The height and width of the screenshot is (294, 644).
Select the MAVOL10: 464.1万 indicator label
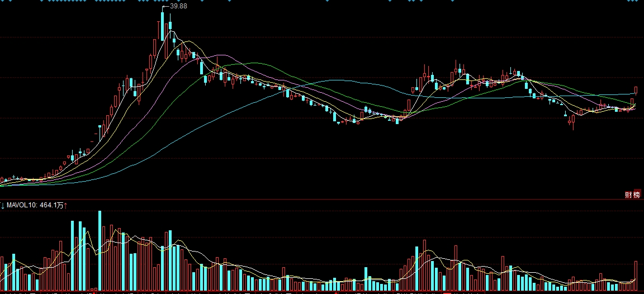point(35,205)
